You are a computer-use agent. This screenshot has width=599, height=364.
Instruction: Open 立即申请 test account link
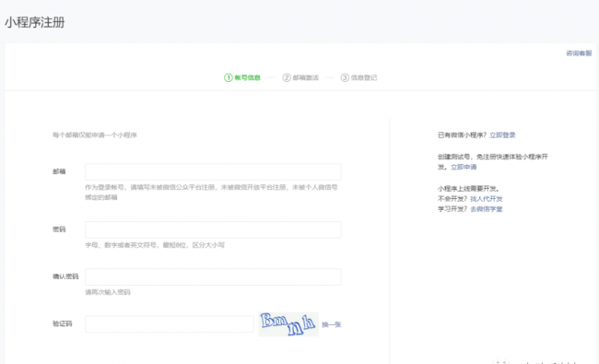[x=464, y=167]
